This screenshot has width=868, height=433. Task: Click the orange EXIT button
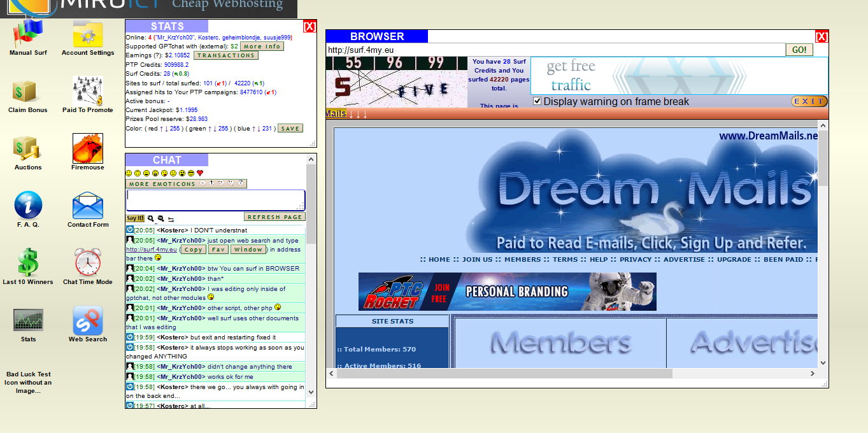pyautogui.click(x=809, y=101)
